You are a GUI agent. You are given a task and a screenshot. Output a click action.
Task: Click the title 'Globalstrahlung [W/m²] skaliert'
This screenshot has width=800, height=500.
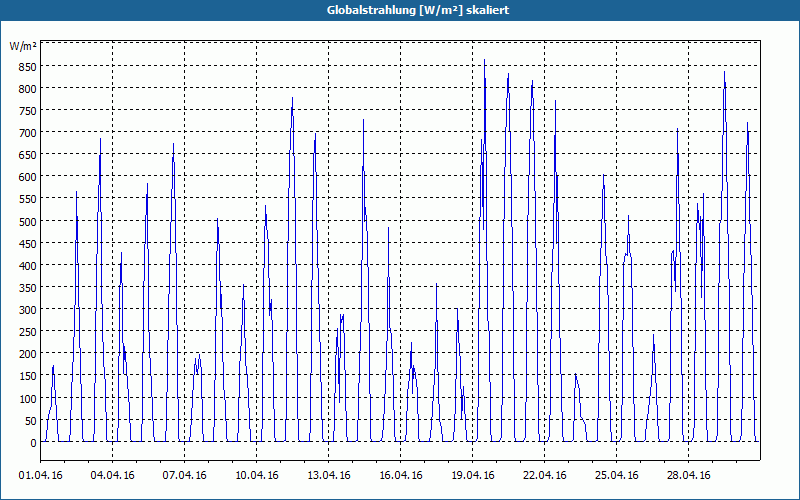[418, 10]
